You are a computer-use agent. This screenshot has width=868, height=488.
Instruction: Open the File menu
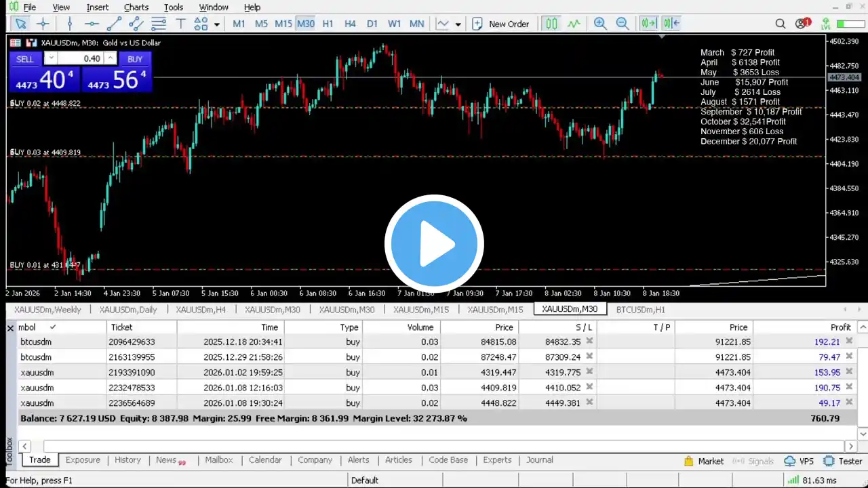(30, 7)
